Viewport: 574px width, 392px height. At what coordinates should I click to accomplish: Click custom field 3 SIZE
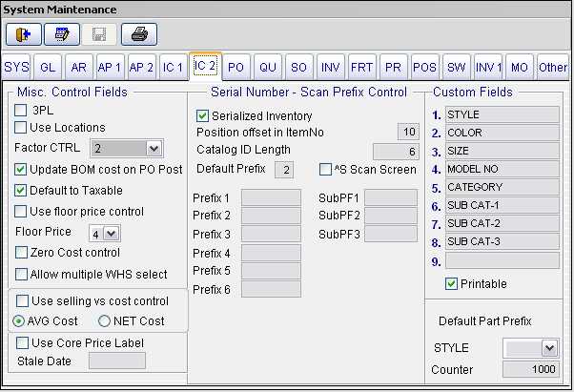(502, 151)
